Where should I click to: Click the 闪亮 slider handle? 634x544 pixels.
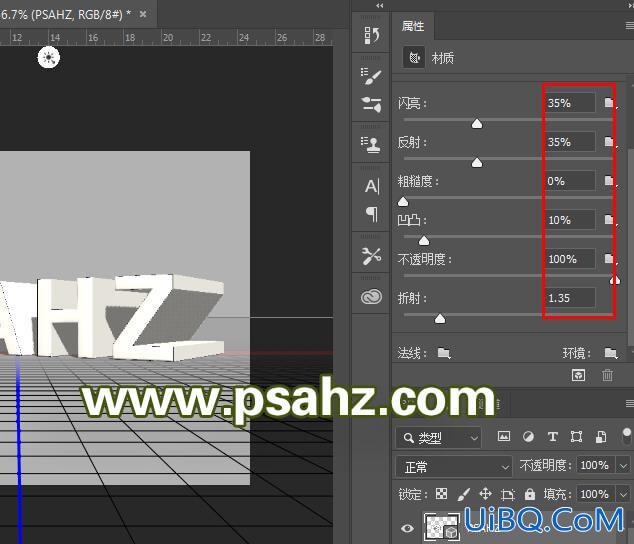click(x=477, y=123)
